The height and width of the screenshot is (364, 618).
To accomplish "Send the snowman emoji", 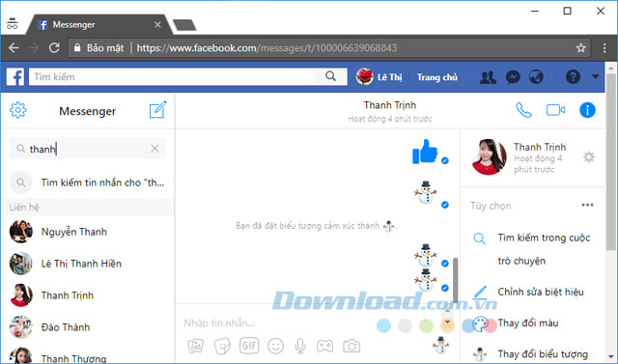I will tap(440, 346).
